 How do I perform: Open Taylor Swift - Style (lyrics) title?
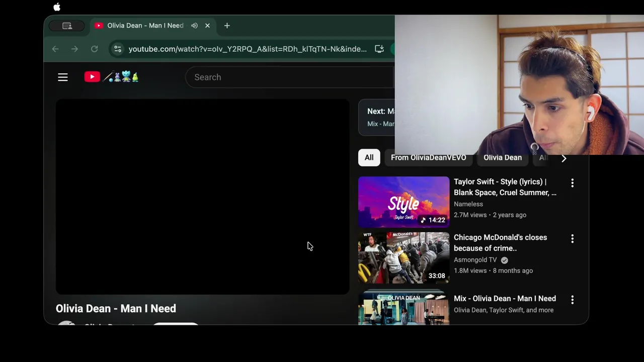[505, 187]
